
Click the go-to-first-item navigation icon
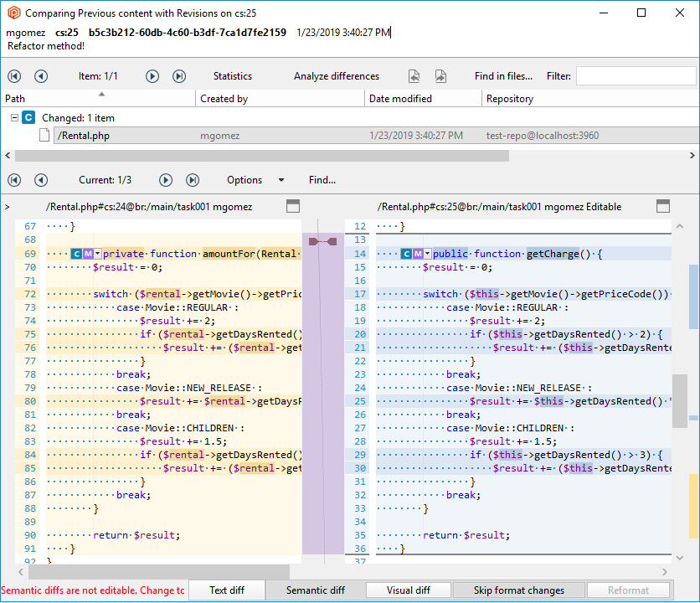13,75
